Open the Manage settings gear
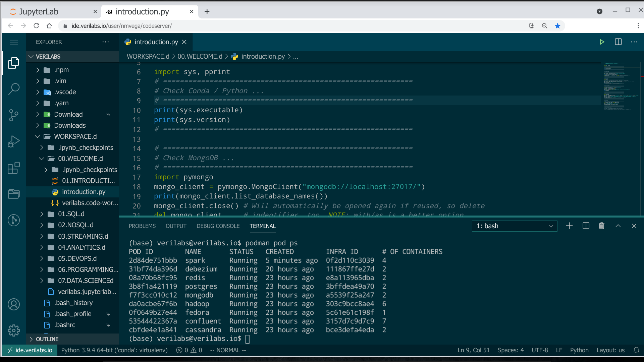644x362 pixels. click(x=14, y=330)
